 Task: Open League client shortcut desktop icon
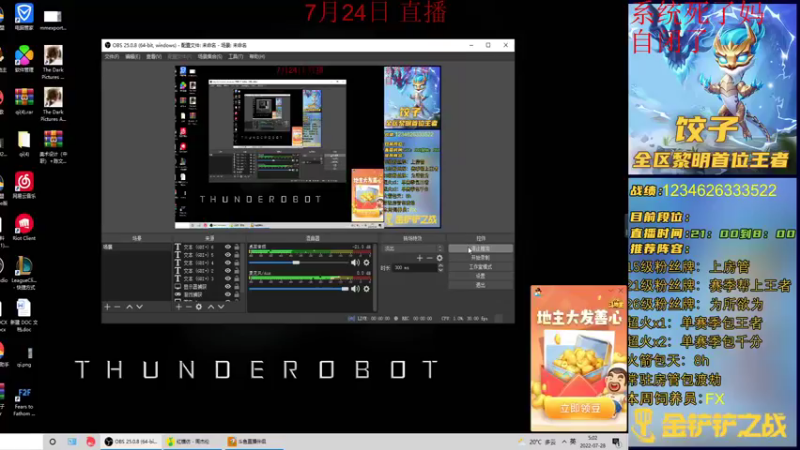pos(23,273)
